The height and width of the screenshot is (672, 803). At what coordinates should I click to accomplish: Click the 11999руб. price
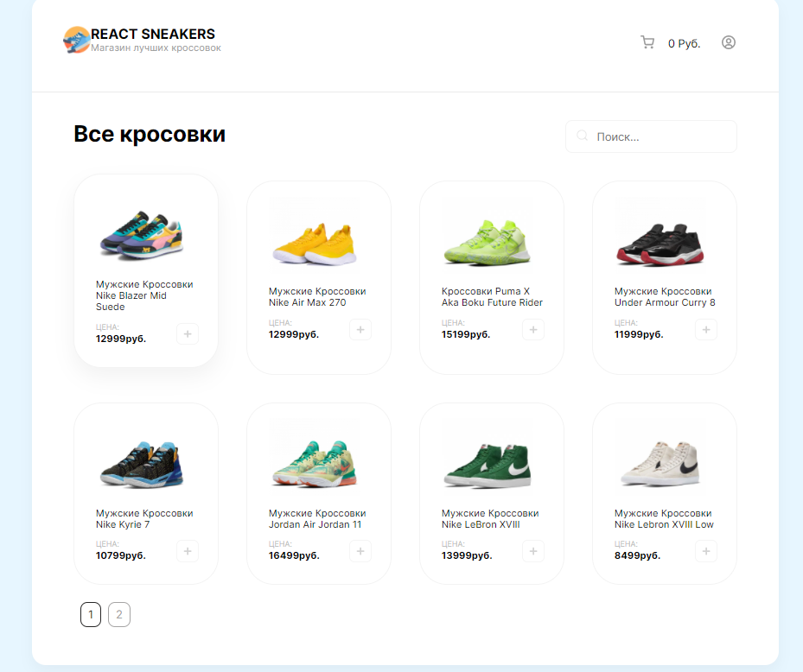tap(639, 335)
